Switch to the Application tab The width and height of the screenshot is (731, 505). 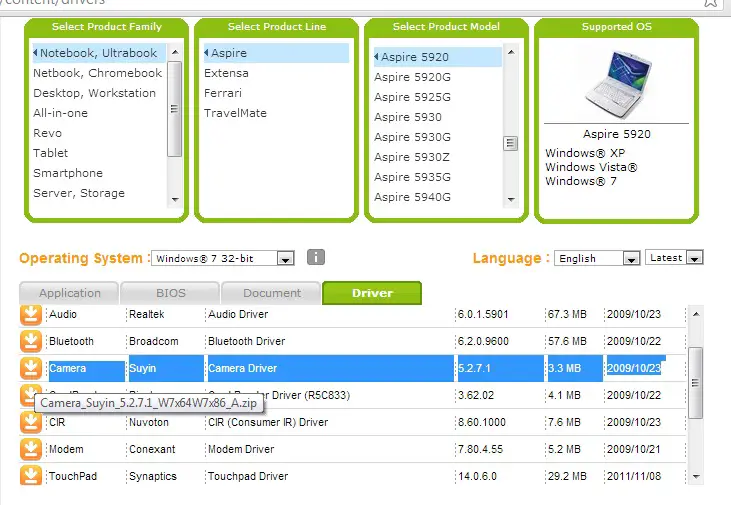pos(69,293)
